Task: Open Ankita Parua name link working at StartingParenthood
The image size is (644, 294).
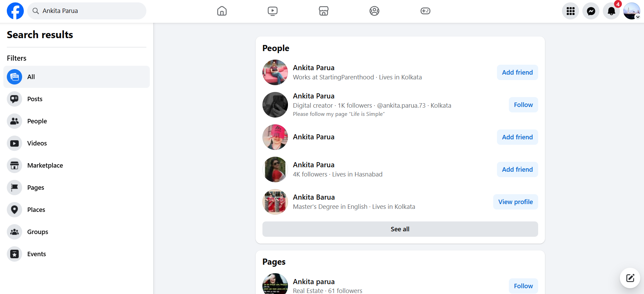Action: click(314, 68)
